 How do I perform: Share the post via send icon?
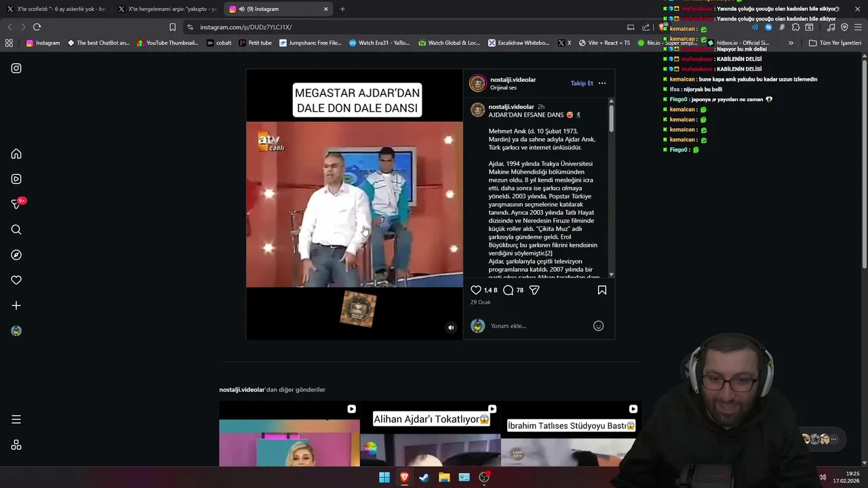tap(534, 290)
